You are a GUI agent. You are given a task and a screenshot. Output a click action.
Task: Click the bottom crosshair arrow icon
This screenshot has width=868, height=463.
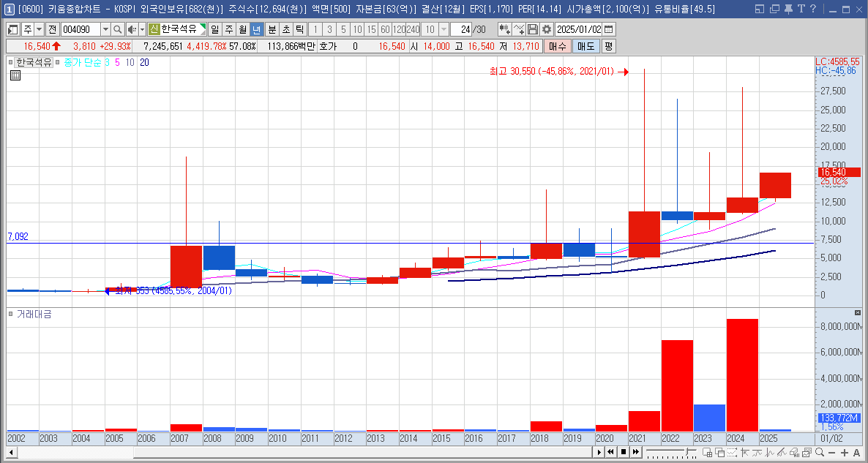click(744, 453)
